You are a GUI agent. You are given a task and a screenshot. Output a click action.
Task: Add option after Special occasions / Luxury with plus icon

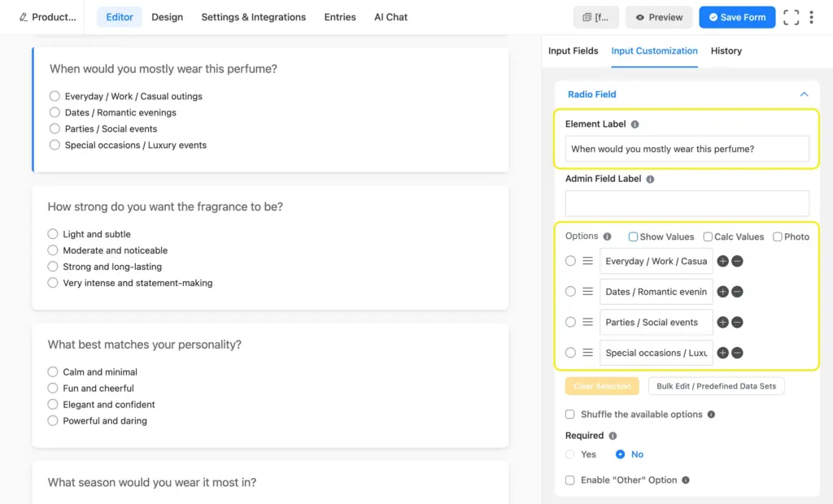pyautogui.click(x=722, y=353)
